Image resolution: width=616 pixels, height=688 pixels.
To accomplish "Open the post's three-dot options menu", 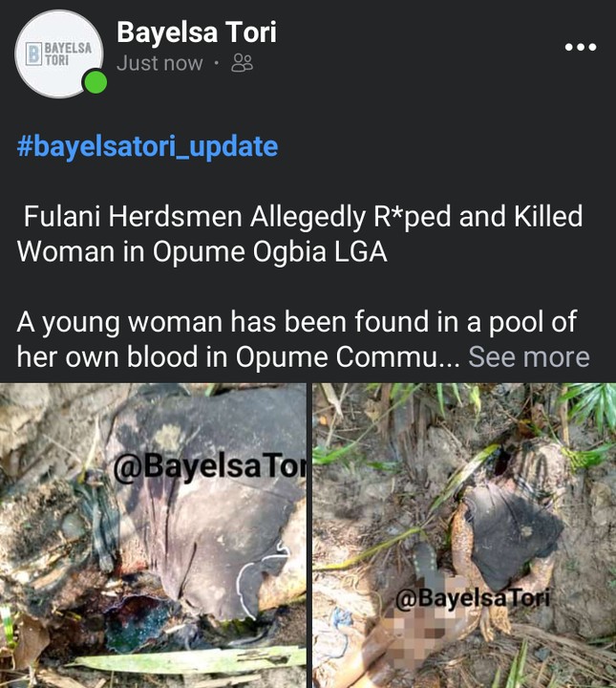I will (x=580, y=48).
